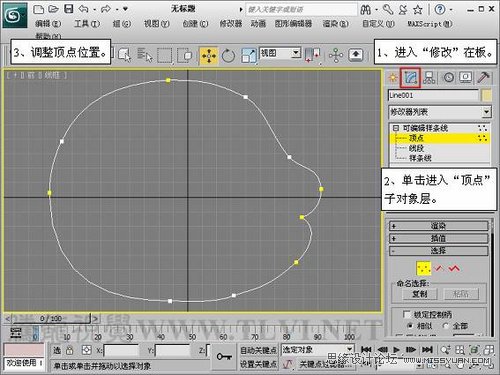Select the 相似 radio button
This screenshot has width=500, height=375.
point(410,326)
